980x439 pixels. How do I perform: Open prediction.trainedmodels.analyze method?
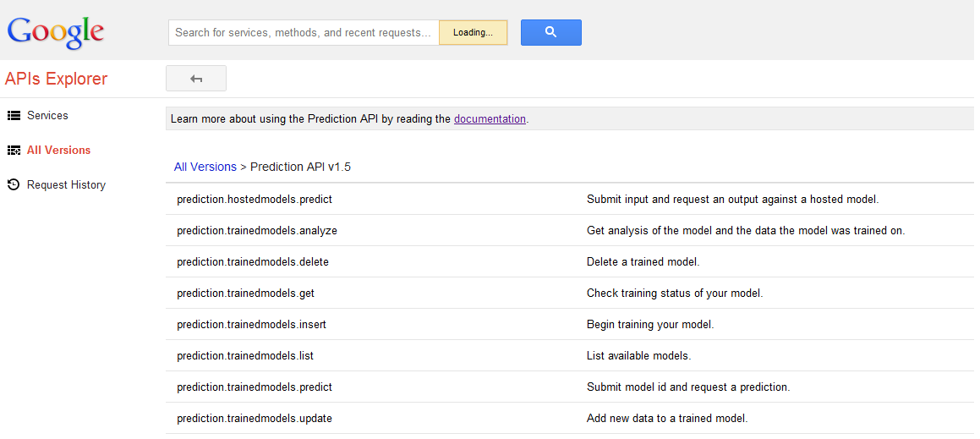click(x=257, y=231)
